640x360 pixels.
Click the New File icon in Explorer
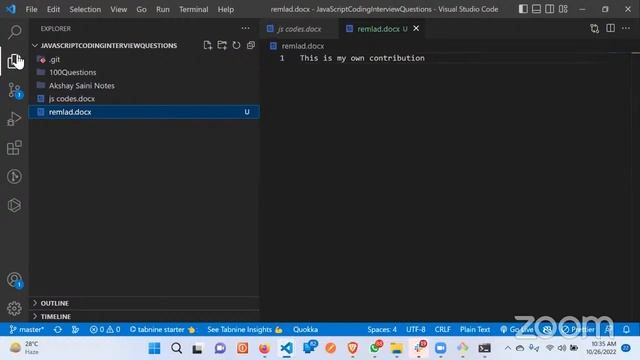click(207, 45)
